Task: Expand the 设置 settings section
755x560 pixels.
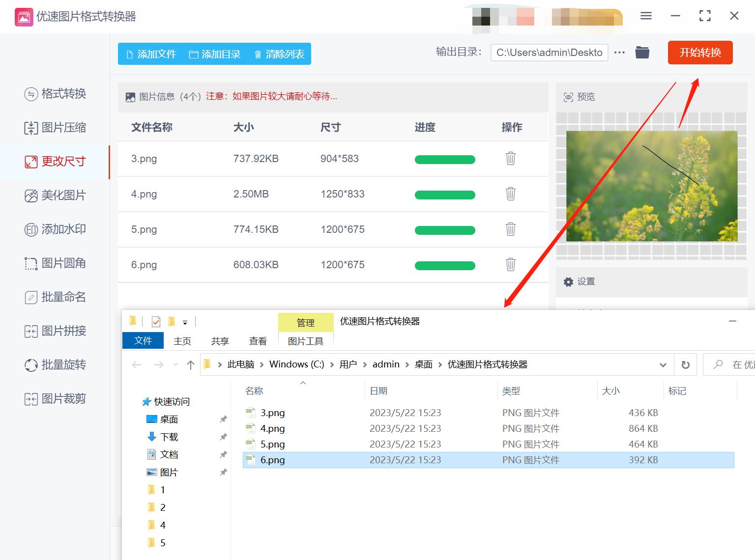Action: point(580,282)
